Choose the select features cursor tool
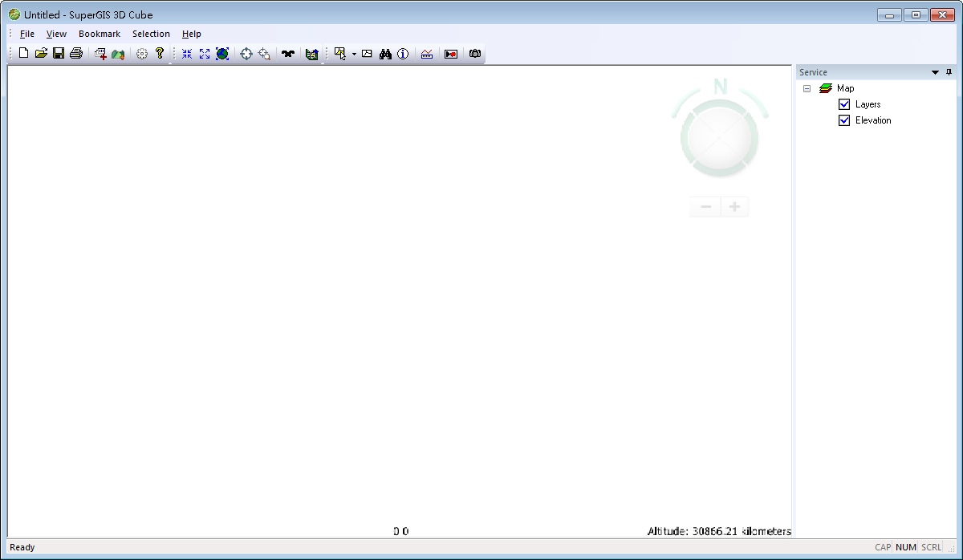This screenshot has height=560, width=963. click(340, 54)
